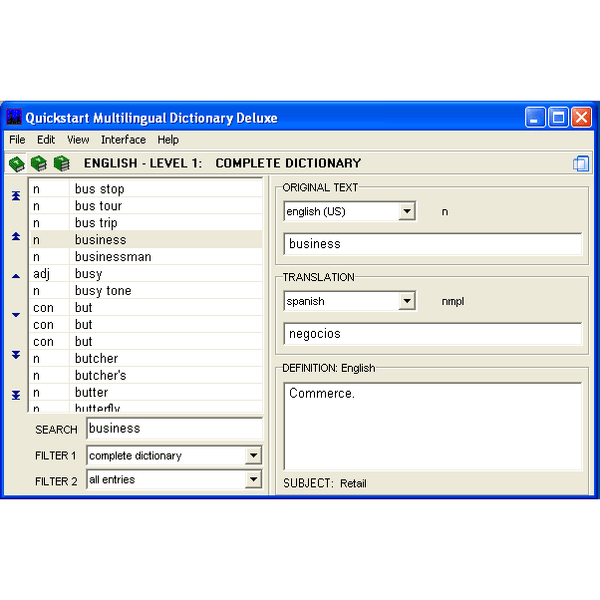This screenshot has width=600, height=600.
Task: Select the highlighted 'business' list entry
Action: (146, 240)
